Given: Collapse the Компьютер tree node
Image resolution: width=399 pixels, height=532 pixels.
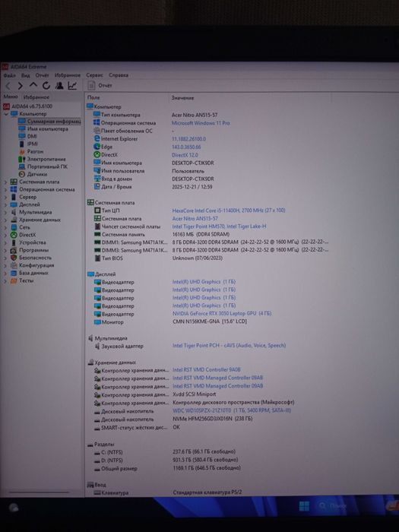Looking at the screenshot, I should (x=6, y=114).
